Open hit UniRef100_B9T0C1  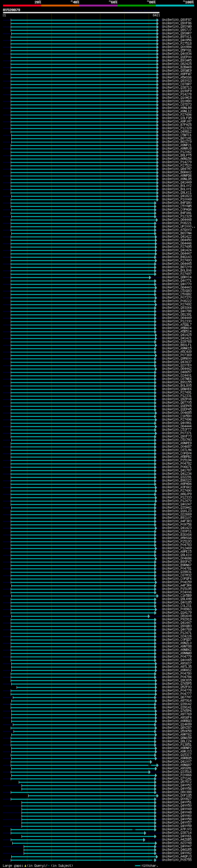177,37
